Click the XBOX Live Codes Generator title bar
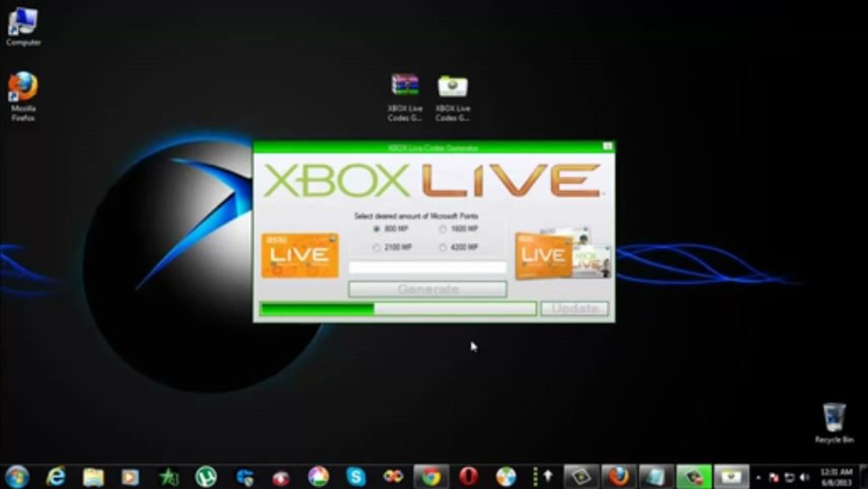The height and width of the screenshot is (489, 868). pos(433,147)
